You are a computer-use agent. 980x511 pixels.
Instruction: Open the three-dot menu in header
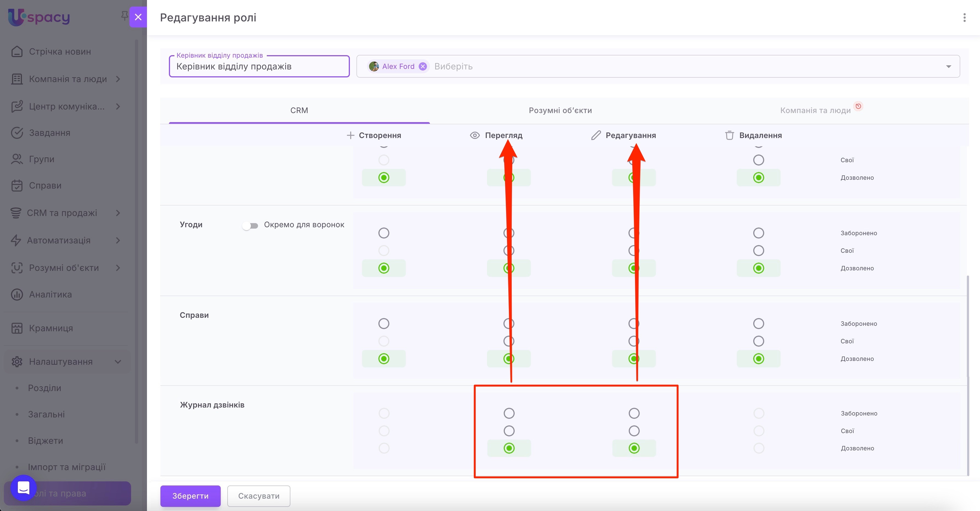[964, 18]
